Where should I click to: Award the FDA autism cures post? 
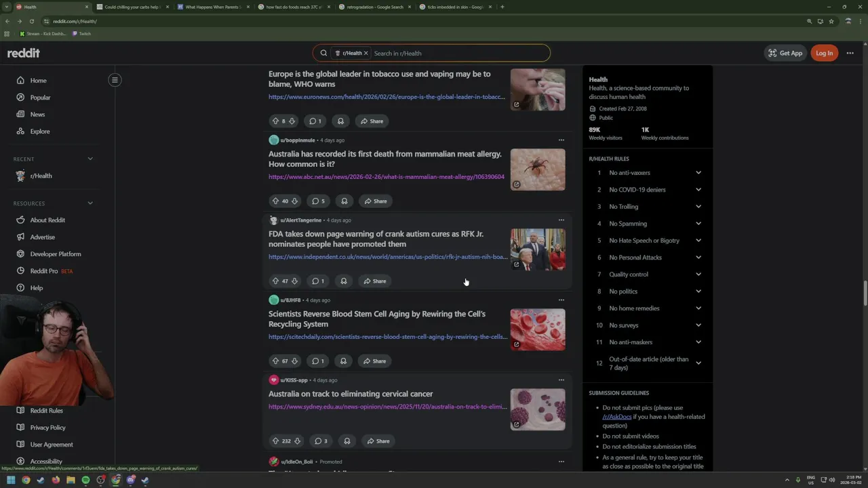[343, 281]
